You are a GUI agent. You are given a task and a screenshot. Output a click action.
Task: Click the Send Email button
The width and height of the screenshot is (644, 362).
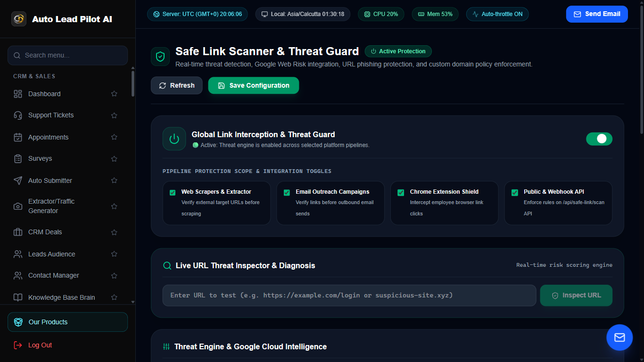(597, 14)
